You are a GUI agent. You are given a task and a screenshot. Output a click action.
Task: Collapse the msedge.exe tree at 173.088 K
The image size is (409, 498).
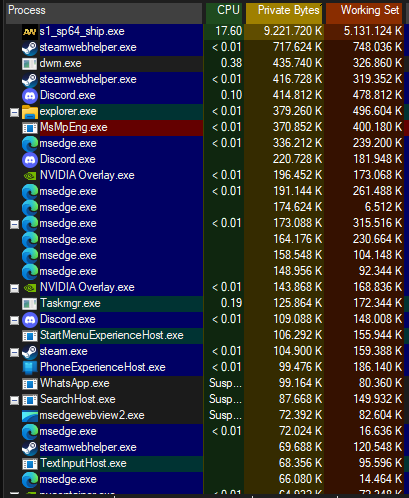tap(14, 225)
